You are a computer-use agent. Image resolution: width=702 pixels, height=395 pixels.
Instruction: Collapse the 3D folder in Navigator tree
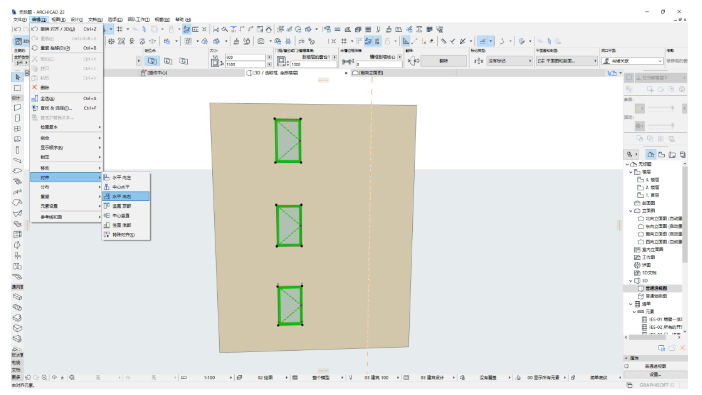coord(631,281)
